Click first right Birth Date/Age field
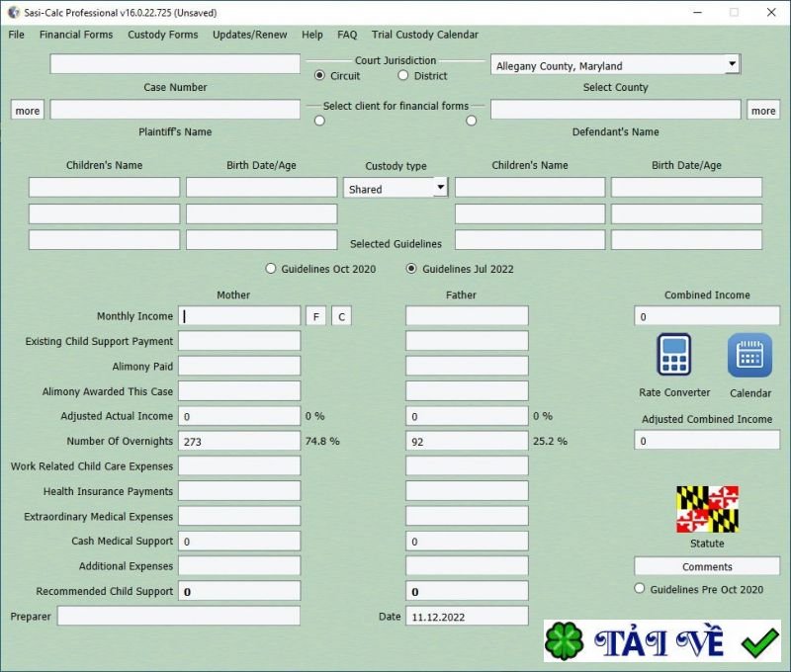 click(686, 187)
